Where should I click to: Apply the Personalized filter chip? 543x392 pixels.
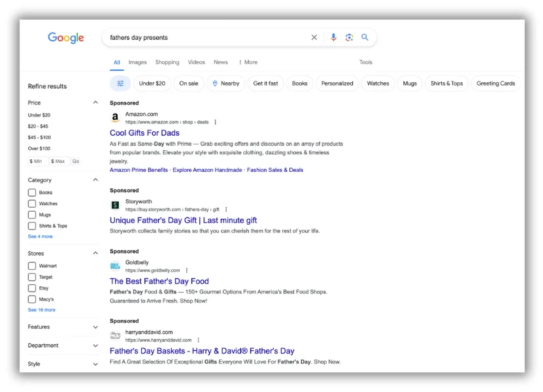click(337, 84)
